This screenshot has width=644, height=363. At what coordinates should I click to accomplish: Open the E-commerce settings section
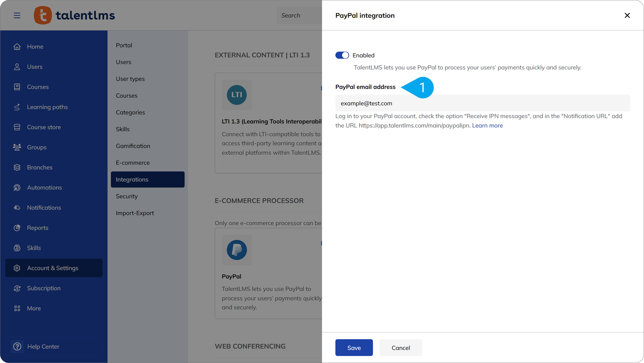click(x=133, y=163)
